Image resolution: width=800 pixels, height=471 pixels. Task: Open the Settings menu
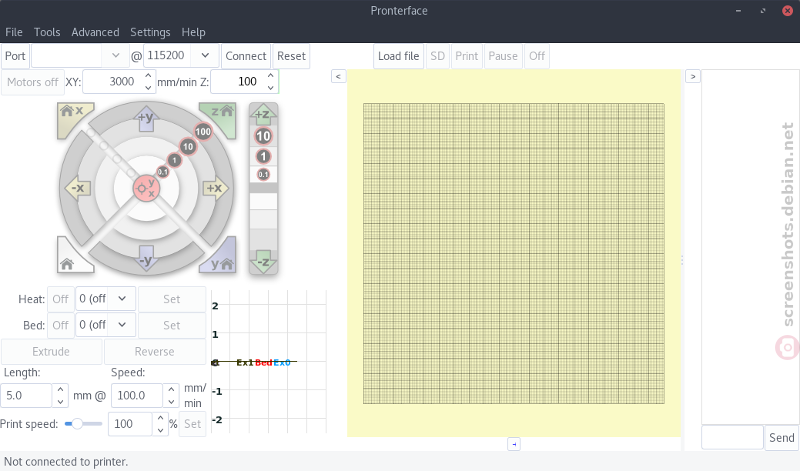click(150, 32)
